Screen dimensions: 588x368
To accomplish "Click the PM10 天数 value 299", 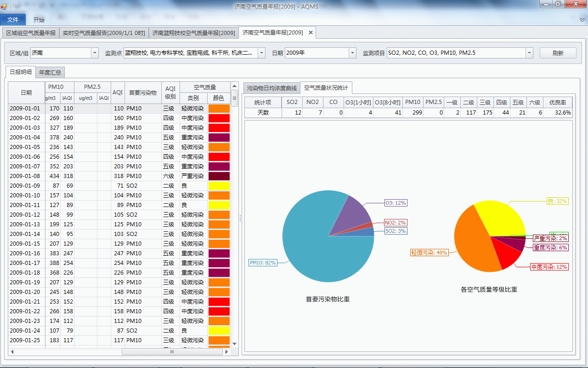I will point(413,112).
